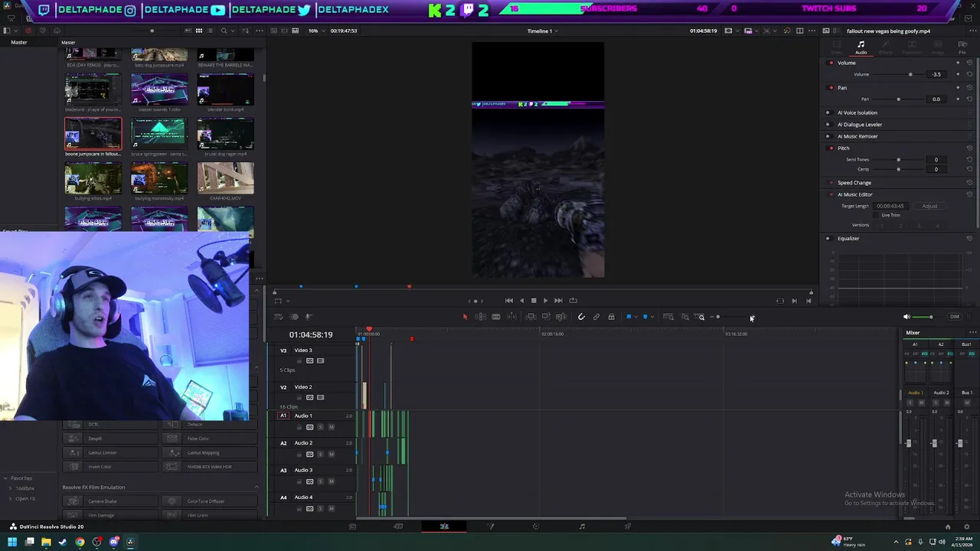Add a blue Marker on the timeline

coord(645,317)
